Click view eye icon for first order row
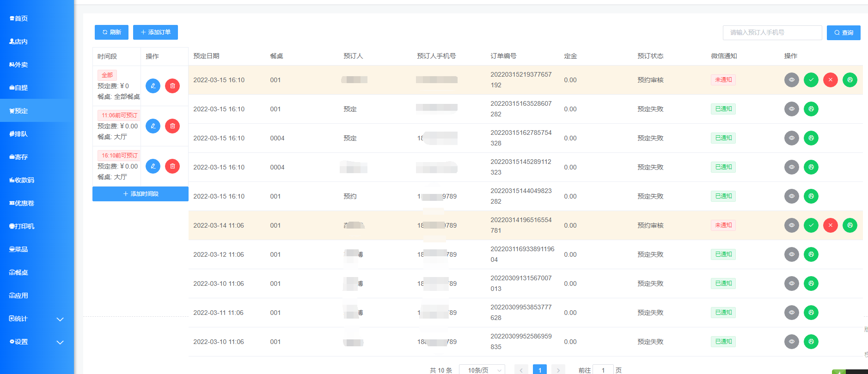 [x=791, y=80]
